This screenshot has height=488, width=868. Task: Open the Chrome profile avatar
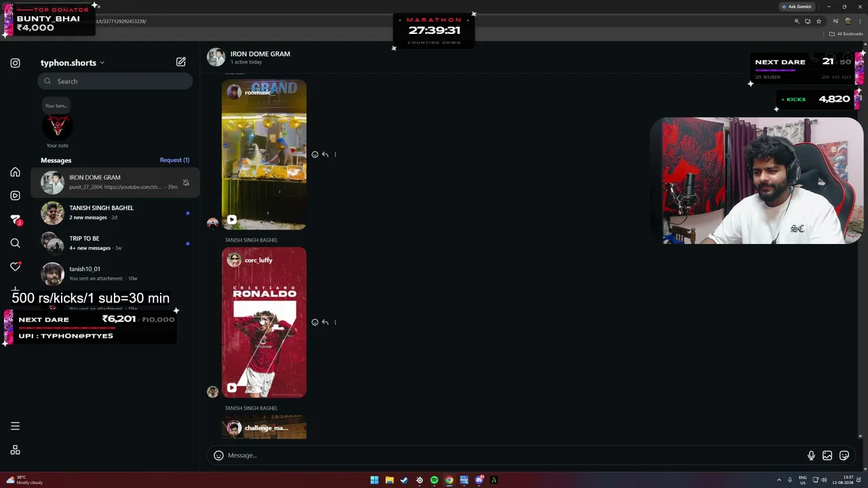(848, 21)
